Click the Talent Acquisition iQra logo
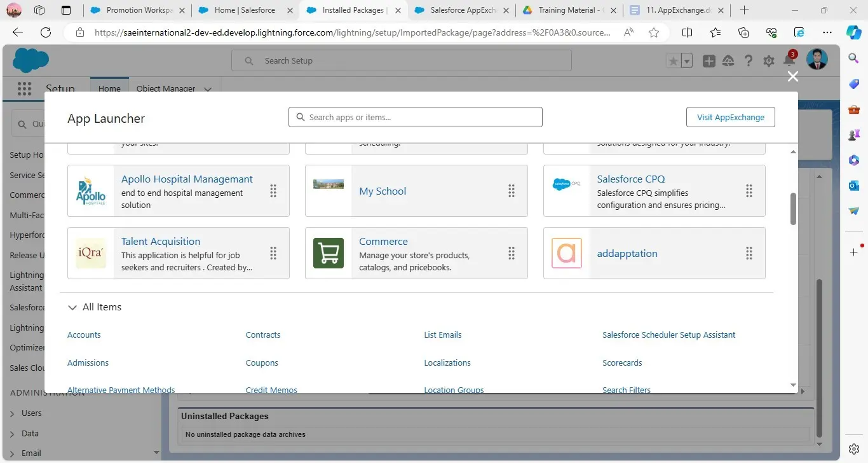The width and height of the screenshot is (868, 463). [91, 253]
